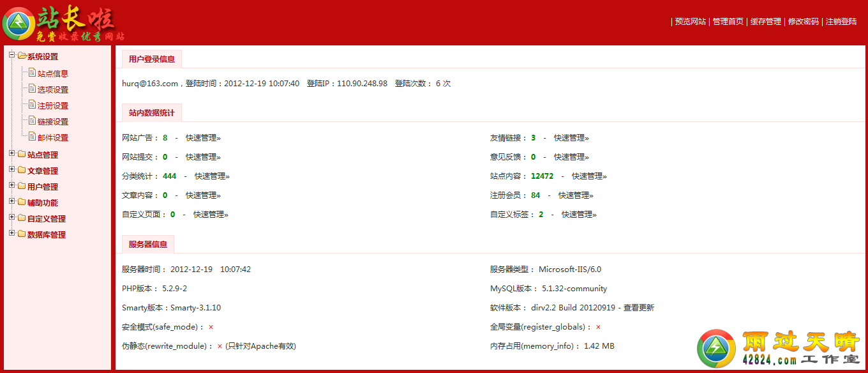Viewport: 868px width, 373px height.
Task: Click the server type Microsoft-IIS/6.0 text
Action: [x=570, y=269]
